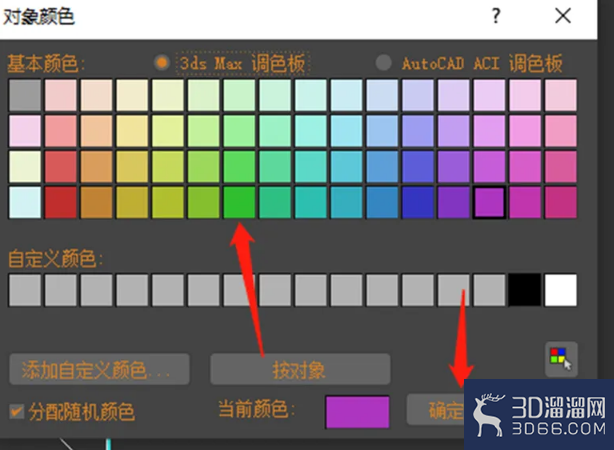Click the first empty custom color slot
Viewport: 614px width, 450px height.
(25, 290)
